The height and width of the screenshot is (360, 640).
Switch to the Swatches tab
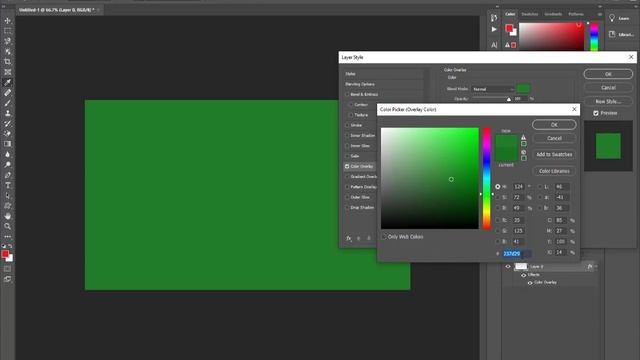(530, 14)
